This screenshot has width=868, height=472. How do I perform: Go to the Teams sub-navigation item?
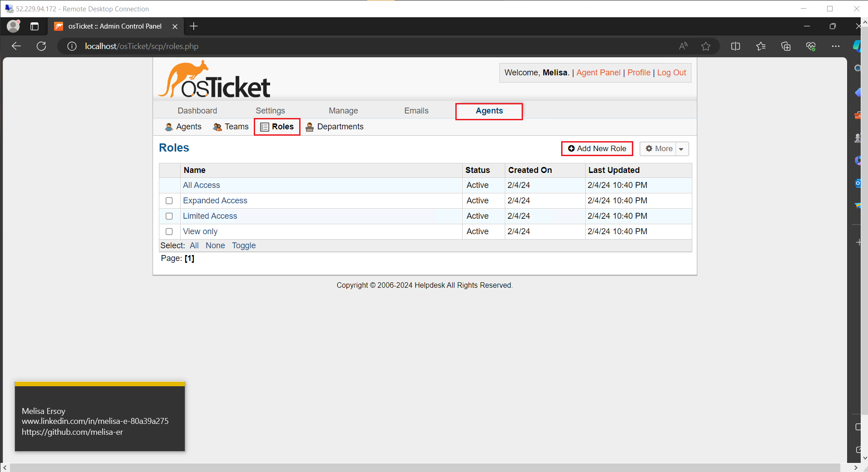(x=231, y=127)
